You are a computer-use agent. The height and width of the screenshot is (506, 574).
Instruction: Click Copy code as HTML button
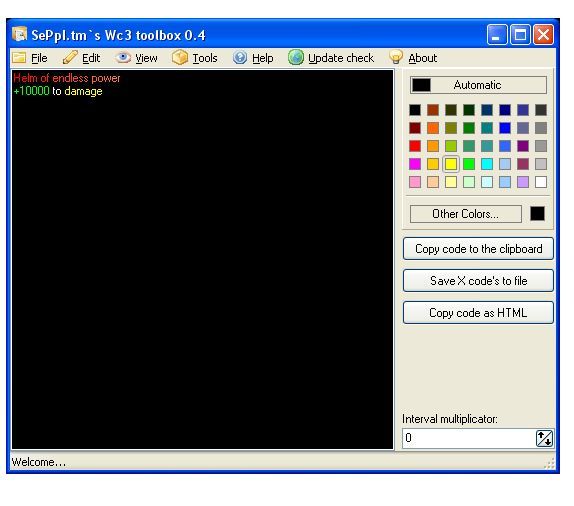pos(478,313)
